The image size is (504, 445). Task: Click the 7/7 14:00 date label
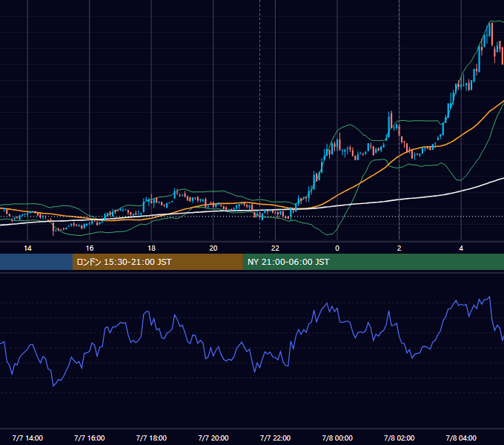click(27, 438)
